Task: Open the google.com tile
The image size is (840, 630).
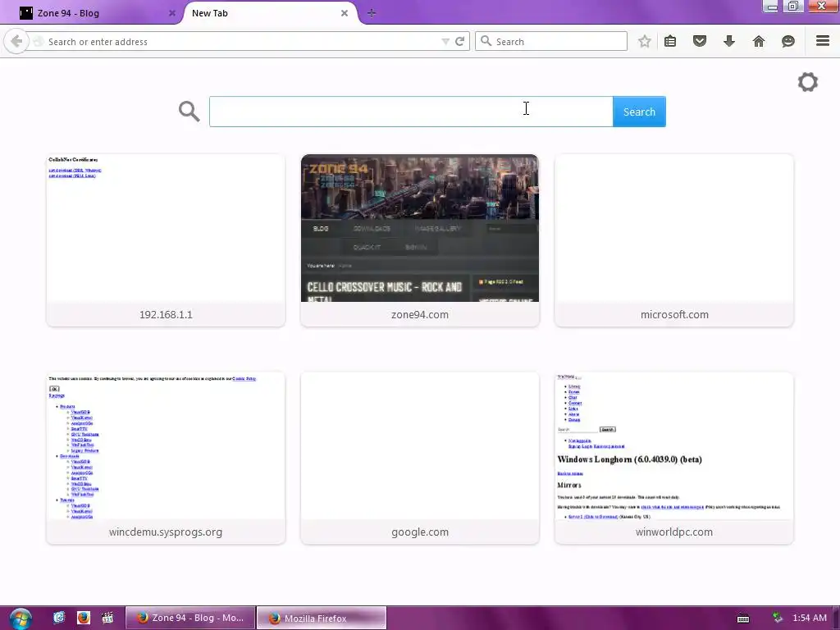Action: click(x=419, y=458)
